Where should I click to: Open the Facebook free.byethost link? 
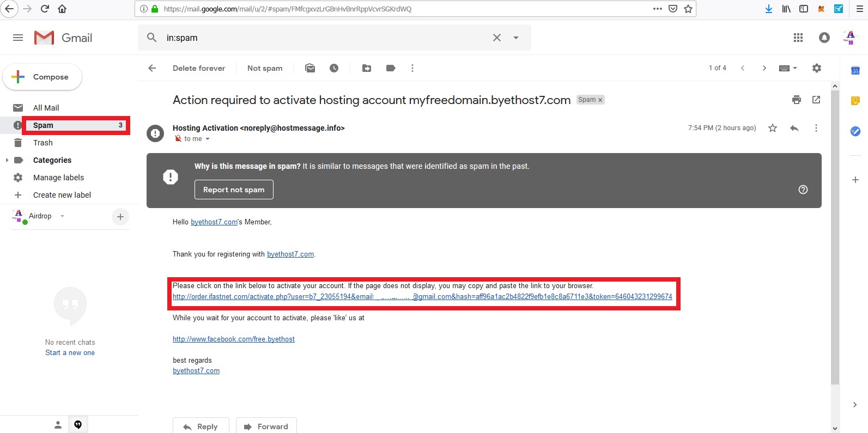[233, 339]
